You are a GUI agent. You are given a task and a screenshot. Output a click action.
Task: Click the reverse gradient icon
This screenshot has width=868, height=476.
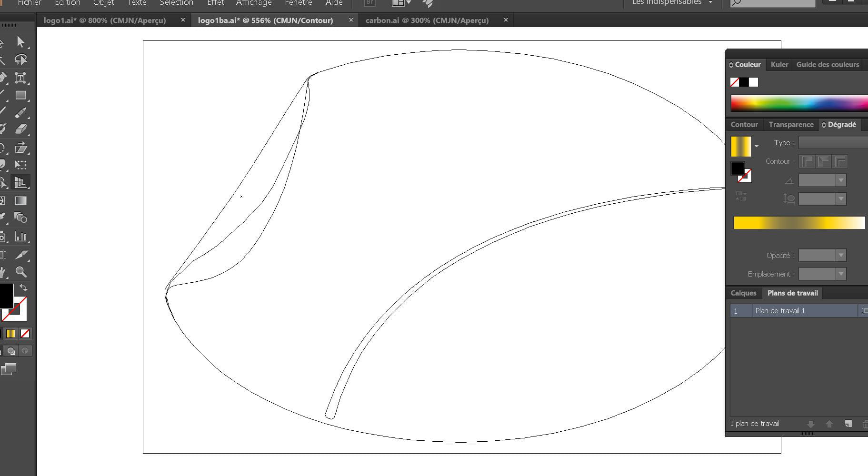pos(741,196)
